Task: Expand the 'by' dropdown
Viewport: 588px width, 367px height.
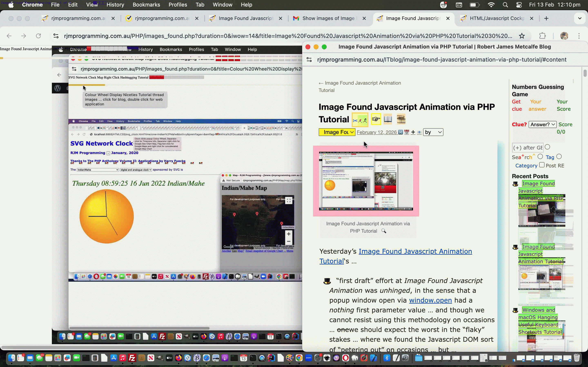Action: pos(433,132)
